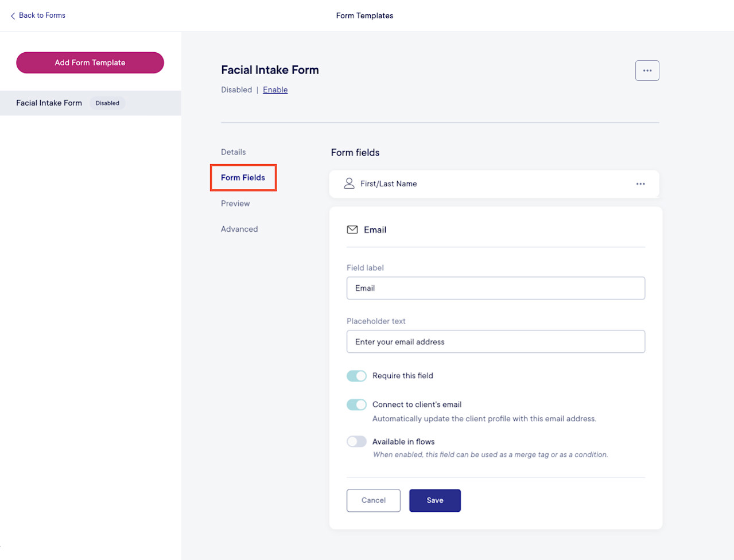Save the Email field settings
Viewport: 734px width, 560px height.
pyautogui.click(x=434, y=500)
